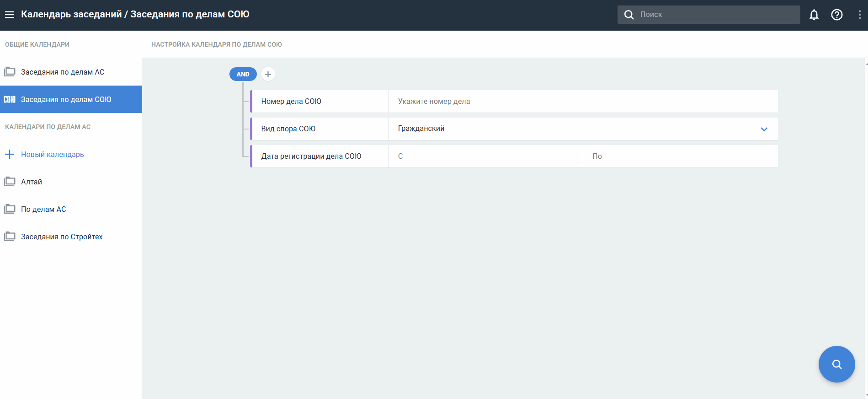The image size is (868, 399).
Task: Toggle the AND logic operator
Action: (243, 74)
